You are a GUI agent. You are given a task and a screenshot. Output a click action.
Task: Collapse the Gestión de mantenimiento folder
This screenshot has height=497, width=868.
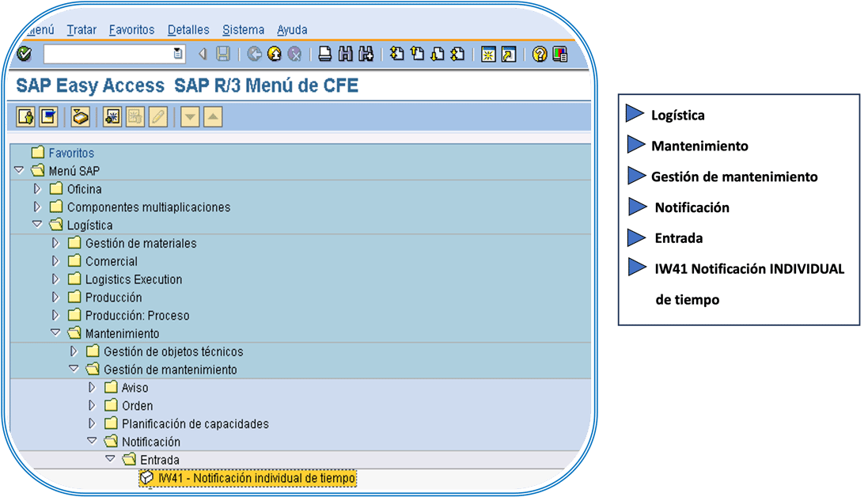click(x=74, y=369)
